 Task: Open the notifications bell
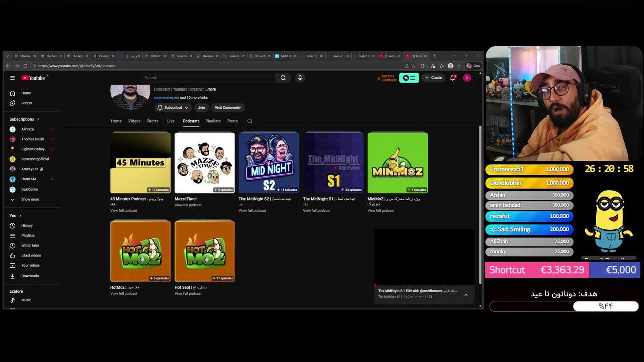point(453,78)
